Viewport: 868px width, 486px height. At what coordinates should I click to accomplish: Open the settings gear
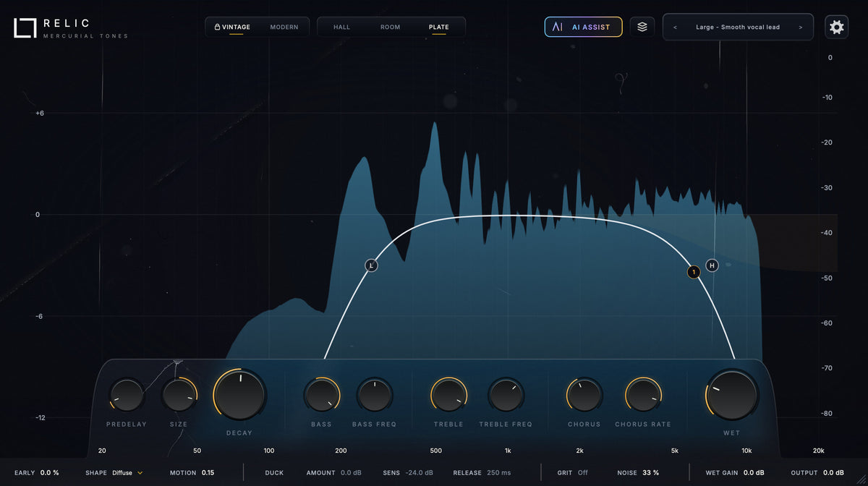tap(837, 27)
